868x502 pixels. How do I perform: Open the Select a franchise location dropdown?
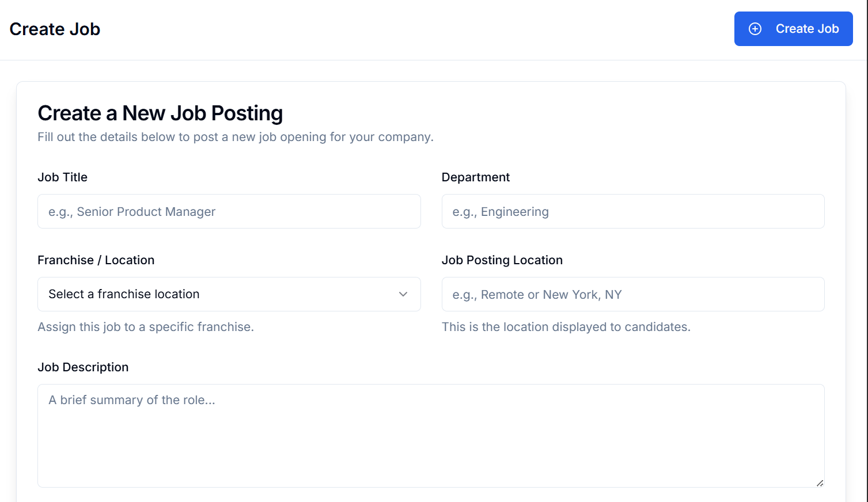coord(229,294)
